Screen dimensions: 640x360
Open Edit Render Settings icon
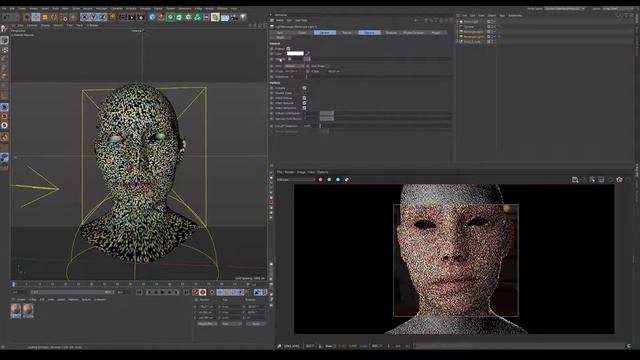141,17
